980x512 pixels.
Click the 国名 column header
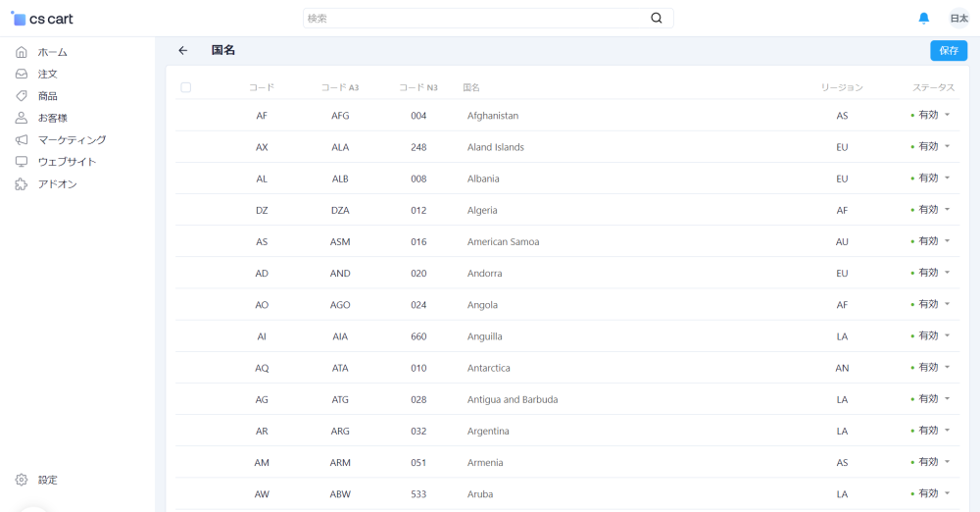[471, 87]
